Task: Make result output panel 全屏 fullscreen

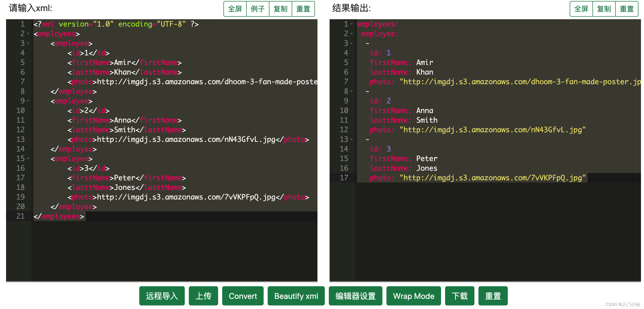Action: point(581,9)
